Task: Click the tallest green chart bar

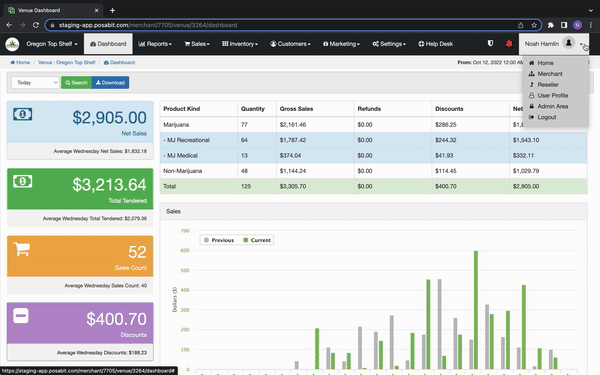Action: coord(476,310)
